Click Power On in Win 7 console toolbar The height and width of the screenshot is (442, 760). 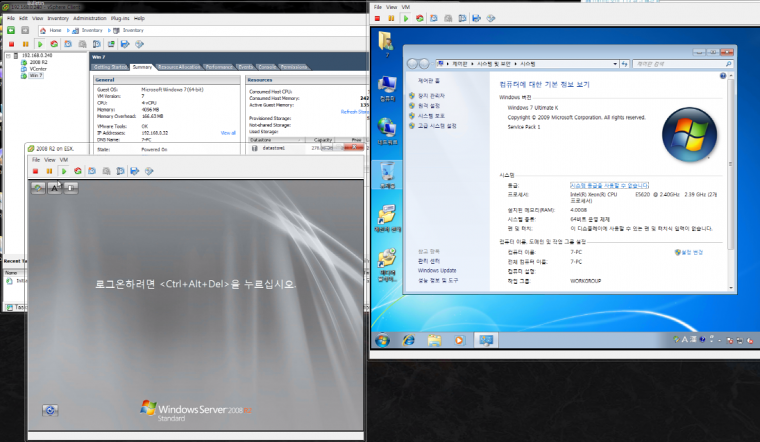point(406,18)
